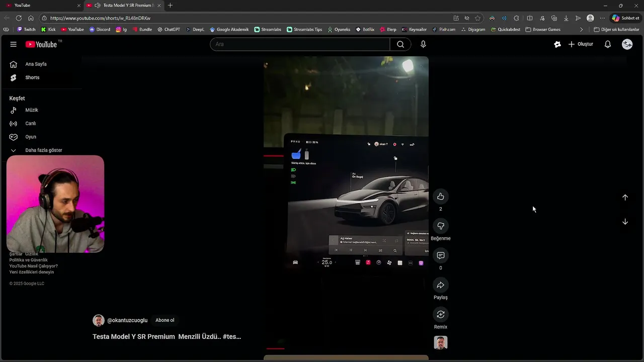This screenshot has width=644, height=362.
Task: Open the comments on the short
Action: coord(441,255)
